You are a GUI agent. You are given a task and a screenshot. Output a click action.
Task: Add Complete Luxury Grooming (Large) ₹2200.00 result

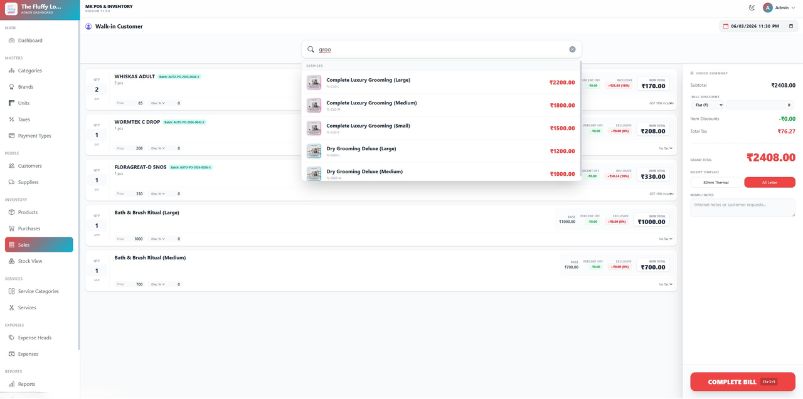tap(441, 82)
